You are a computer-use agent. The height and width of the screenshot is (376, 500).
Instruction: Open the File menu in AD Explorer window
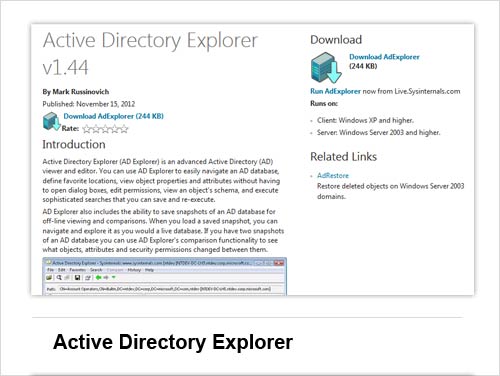[x=50, y=270]
